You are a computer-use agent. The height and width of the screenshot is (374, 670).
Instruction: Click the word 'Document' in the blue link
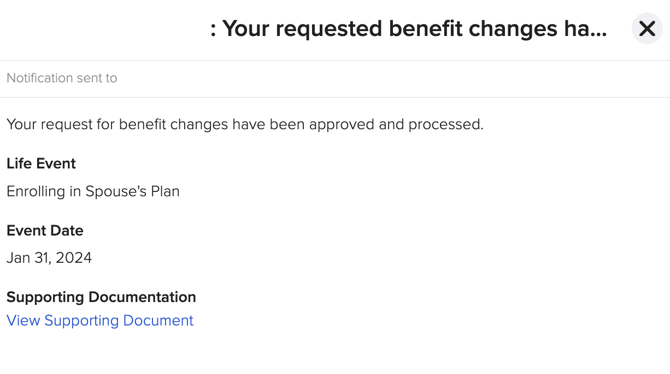158,321
